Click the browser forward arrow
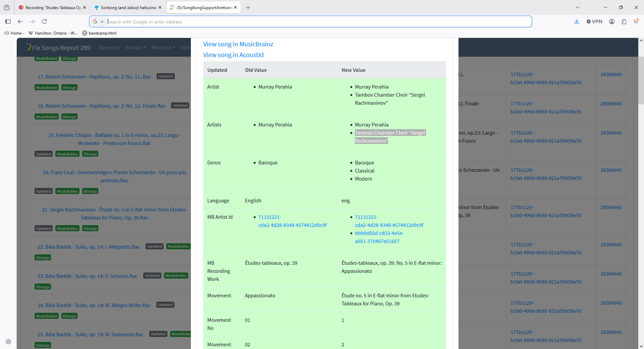Image resolution: width=644 pixels, height=349 pixels. 32,21
